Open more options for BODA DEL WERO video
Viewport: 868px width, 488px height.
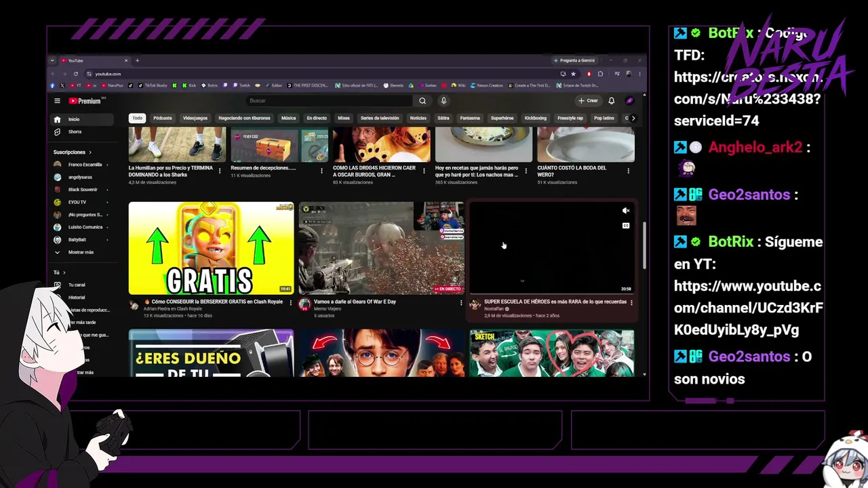[x=629, y=171]
